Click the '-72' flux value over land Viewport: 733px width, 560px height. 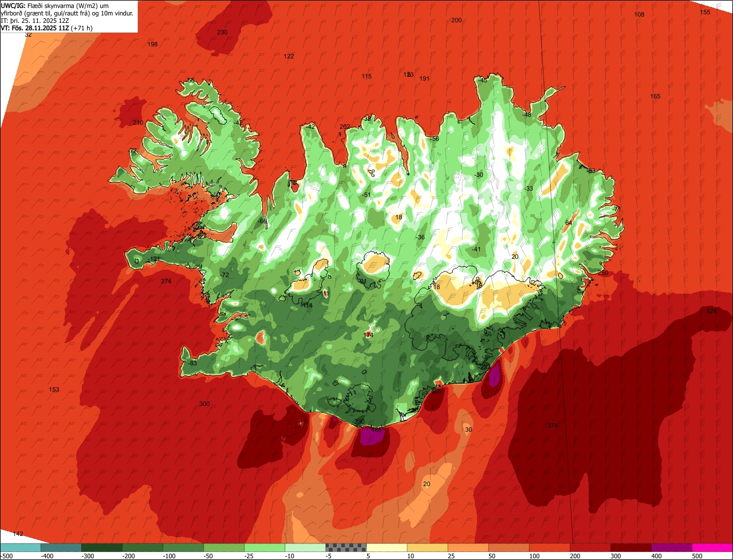[x=224, y=275]
